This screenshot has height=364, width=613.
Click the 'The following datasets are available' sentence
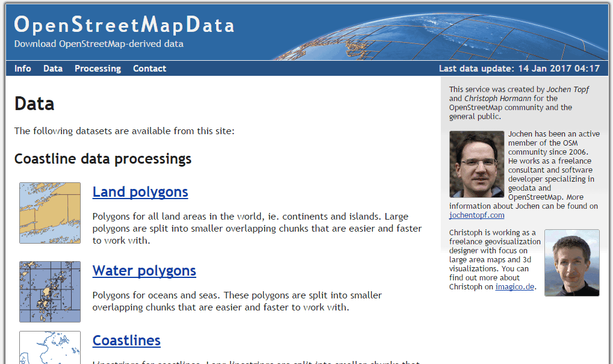124,131
